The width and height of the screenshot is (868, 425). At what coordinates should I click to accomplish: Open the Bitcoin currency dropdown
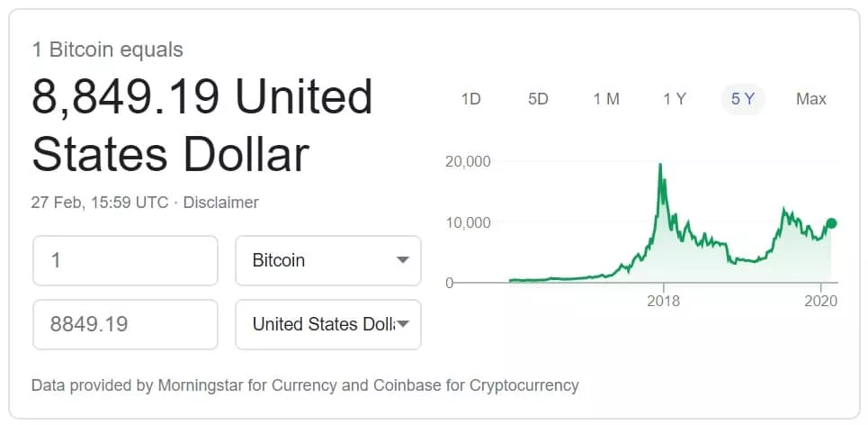pyautogui.click(x=327, y=260)
